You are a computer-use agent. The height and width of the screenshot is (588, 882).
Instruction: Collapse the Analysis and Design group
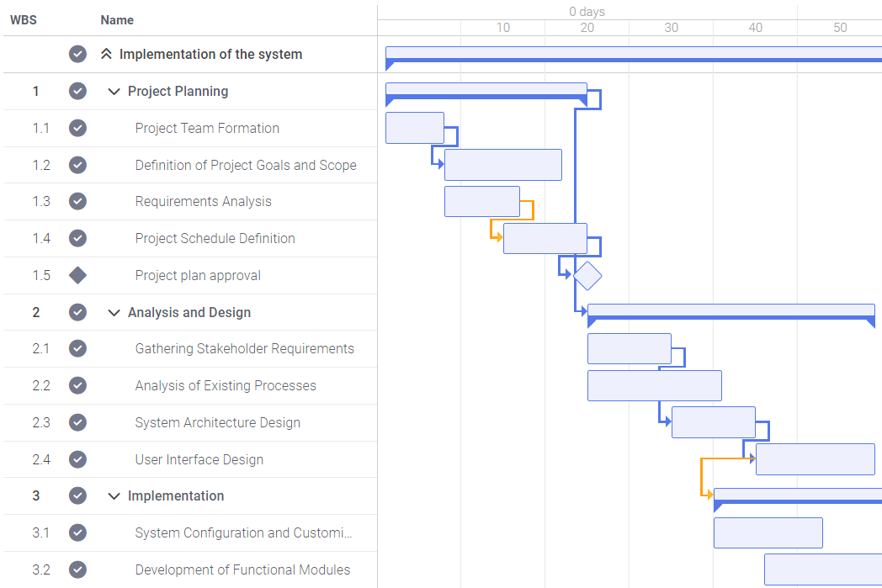click(x=114, y=313)
